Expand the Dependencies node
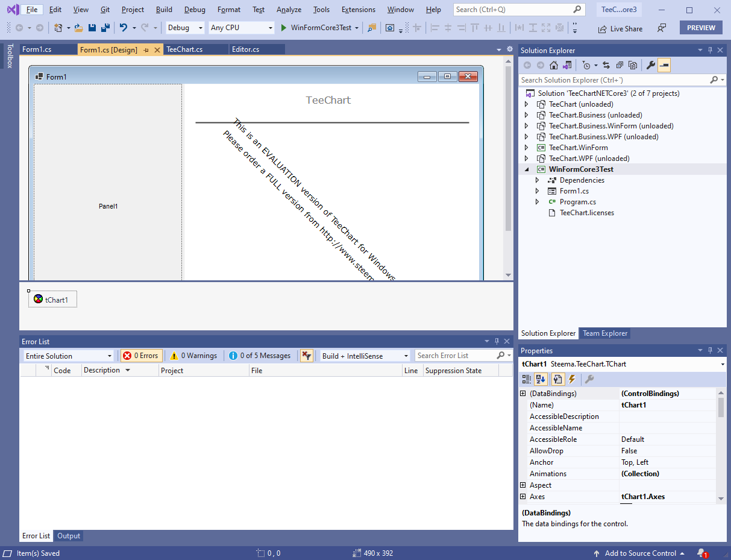Viewport: 731px width, 560px height. click(x=538, y=180)
